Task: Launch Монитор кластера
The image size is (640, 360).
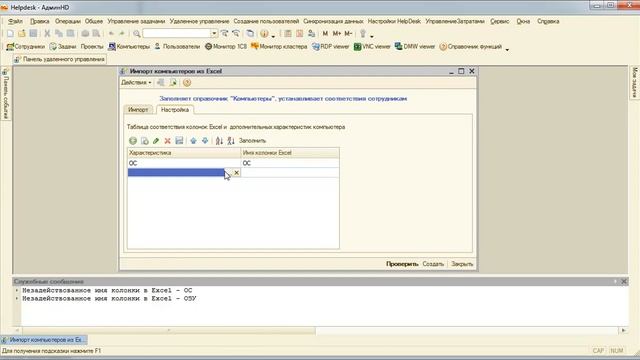Action: (x=279, y=47)
